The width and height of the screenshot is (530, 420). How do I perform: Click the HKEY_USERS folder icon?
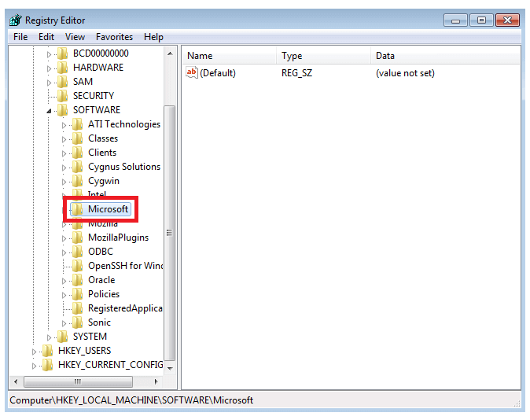[x=48, y=351]
